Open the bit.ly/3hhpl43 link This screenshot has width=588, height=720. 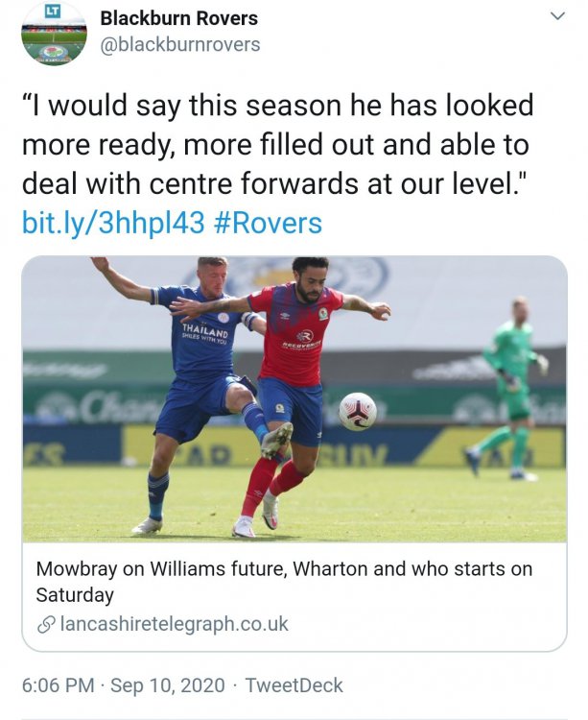pos(113,224)
